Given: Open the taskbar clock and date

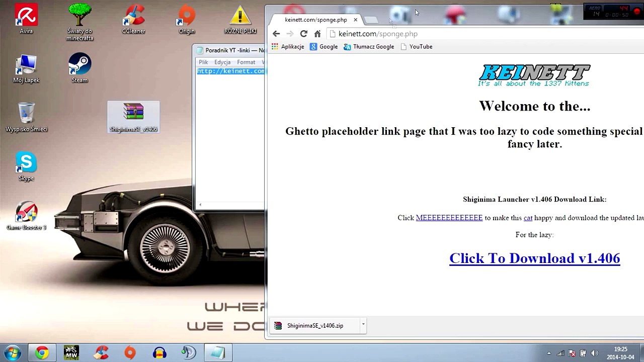Looking at the screenshot, I should 620,353.
